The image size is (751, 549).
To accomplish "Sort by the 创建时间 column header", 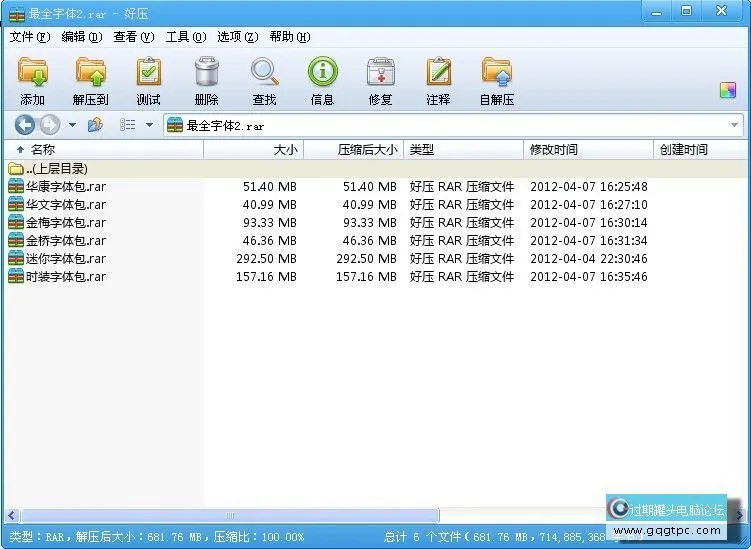I will [700, 150].
